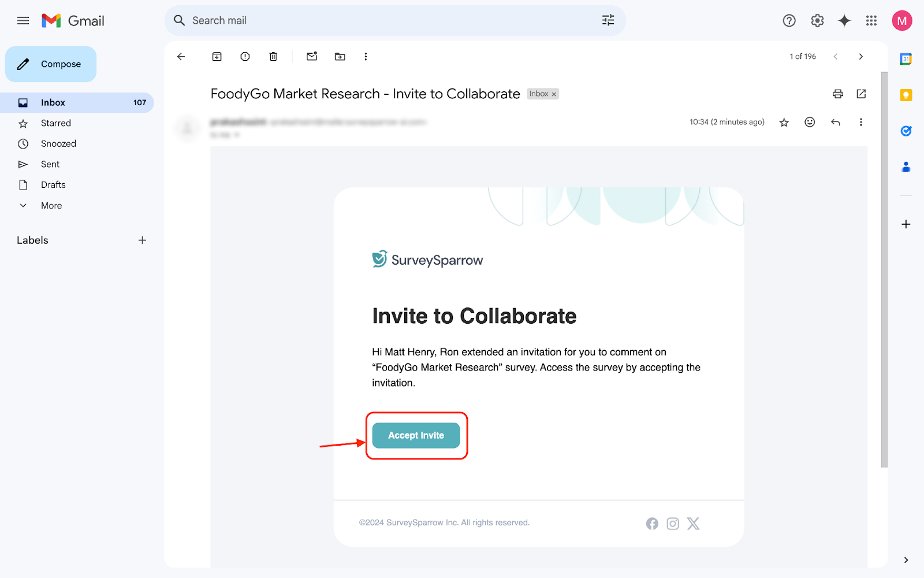Image resolution: width=924 pixels, height=578 pixels.
Task: Add an emoji reaction to the email
Action: [x=810, y=122]
